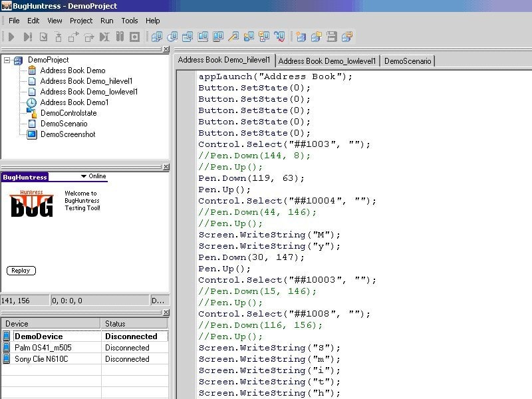
Task: Click the control-state blocks-and-device toolbar icon
Action: click(249, 37)
